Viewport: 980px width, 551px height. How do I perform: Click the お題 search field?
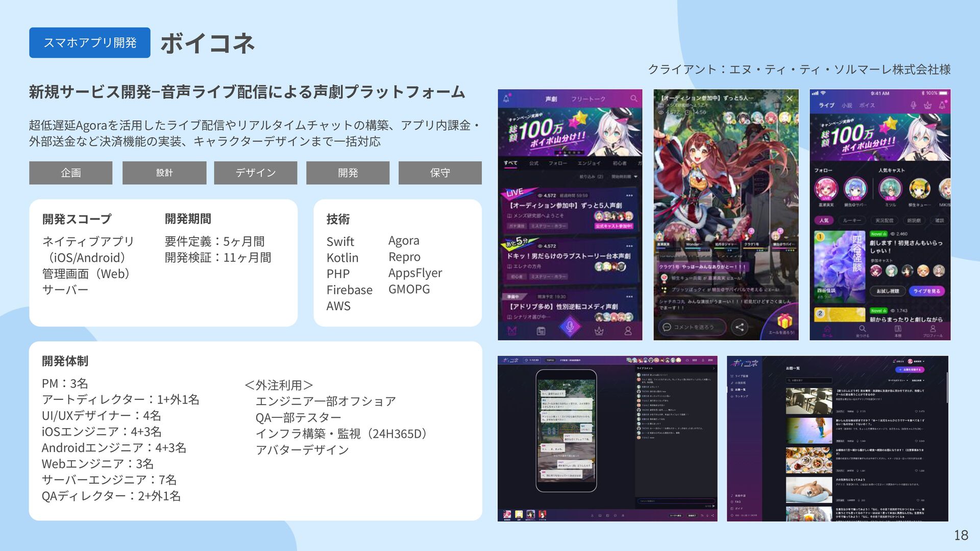click(x=809, y=380)
